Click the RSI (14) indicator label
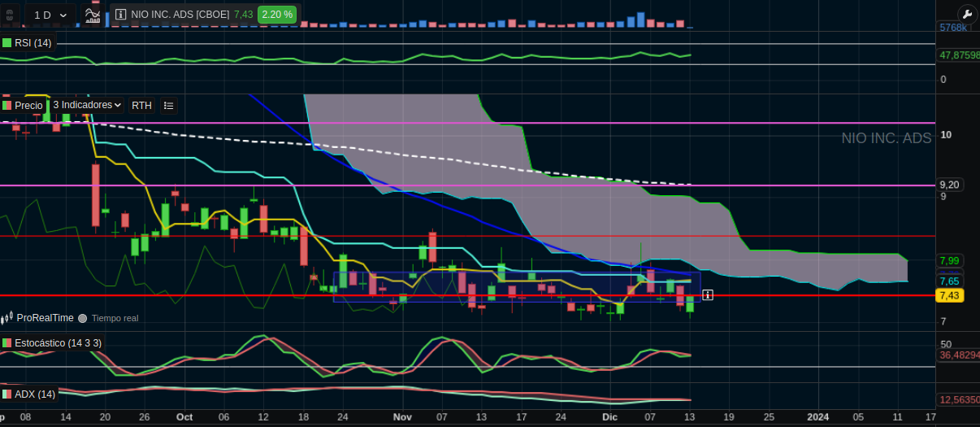Viewport: 980px width, 427px height. 33,43
